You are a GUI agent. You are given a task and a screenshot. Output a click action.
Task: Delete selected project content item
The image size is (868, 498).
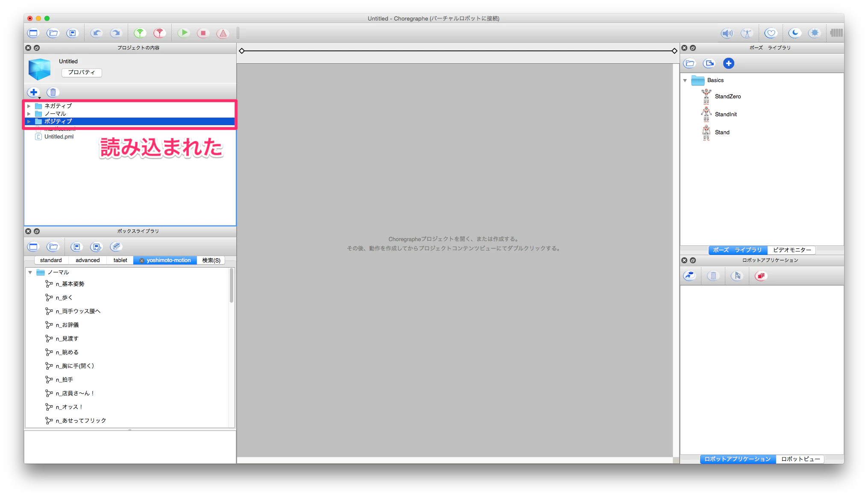click(x=53, y=92)
